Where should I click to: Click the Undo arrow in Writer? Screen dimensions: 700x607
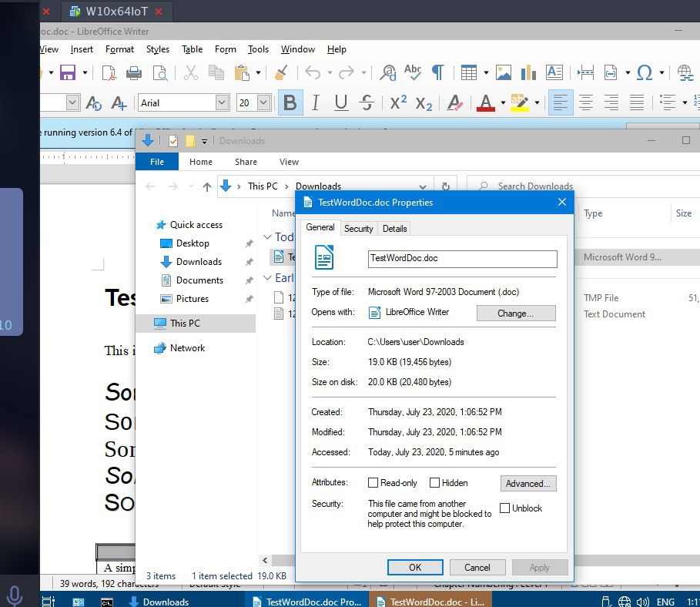click(313, 72)
